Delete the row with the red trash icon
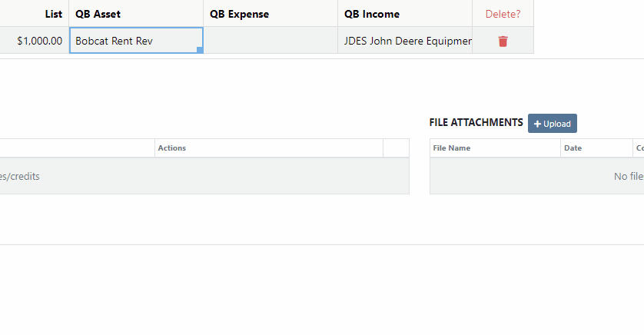 click(503, 41)
